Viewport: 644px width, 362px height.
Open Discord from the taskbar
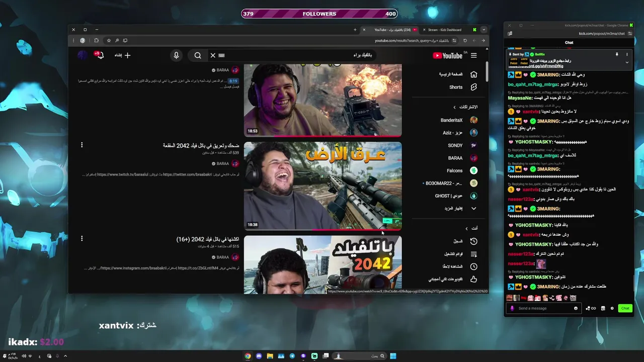coord(259,356)
